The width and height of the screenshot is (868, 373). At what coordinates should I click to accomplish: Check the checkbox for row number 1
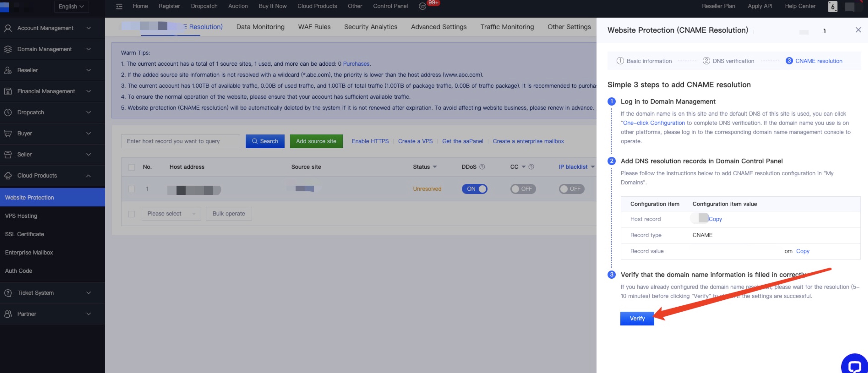[131, 189]
